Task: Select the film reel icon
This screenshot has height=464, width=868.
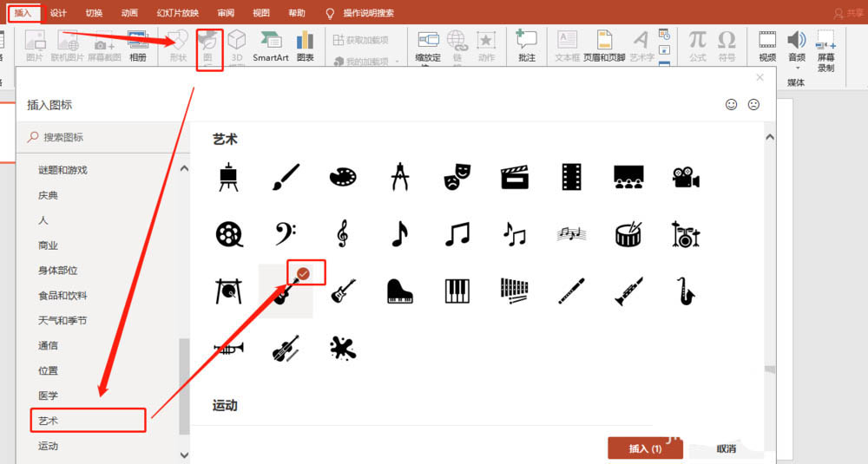Action: pyautogui.click(x=228, y=234)
